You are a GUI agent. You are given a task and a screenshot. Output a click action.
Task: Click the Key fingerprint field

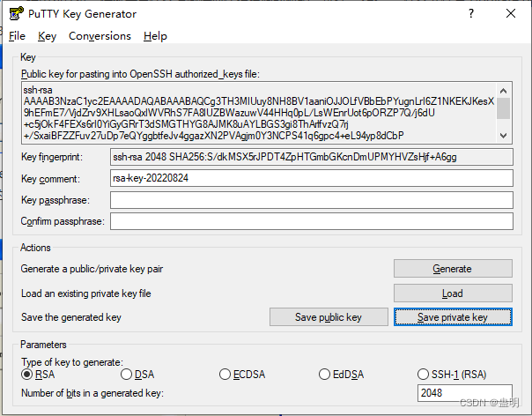coord(312,157)
